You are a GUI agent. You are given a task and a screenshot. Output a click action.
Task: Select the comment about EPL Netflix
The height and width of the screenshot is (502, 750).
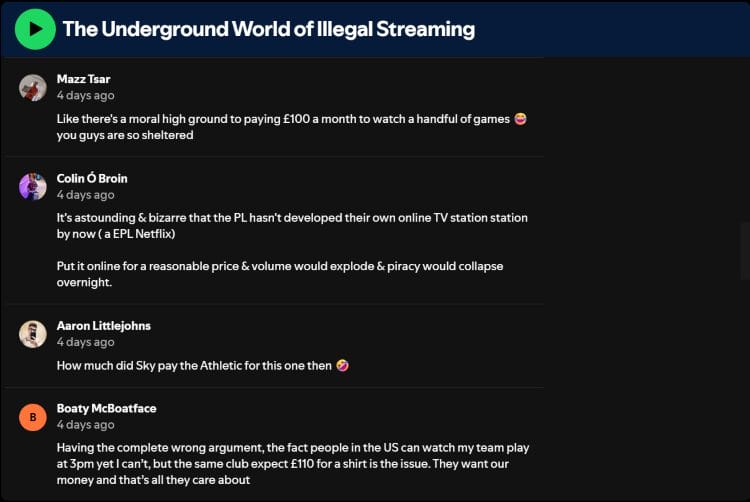(292, 226)
